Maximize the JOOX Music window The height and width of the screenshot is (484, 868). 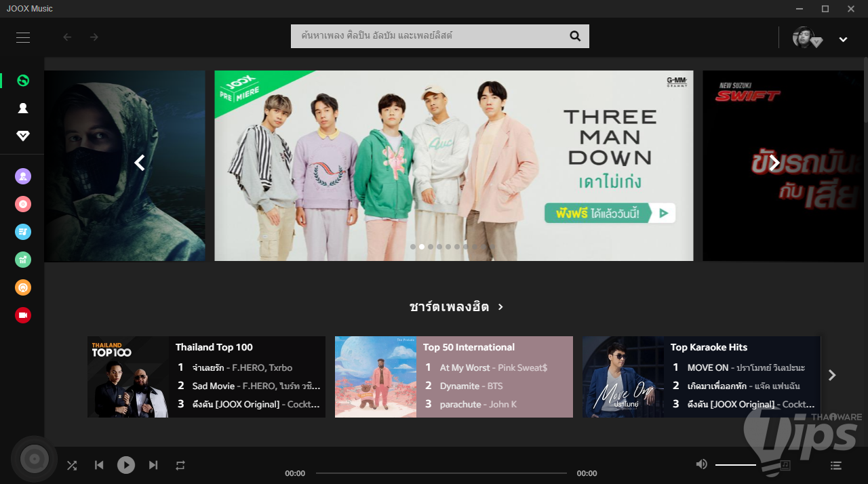[x=825, y=9]
